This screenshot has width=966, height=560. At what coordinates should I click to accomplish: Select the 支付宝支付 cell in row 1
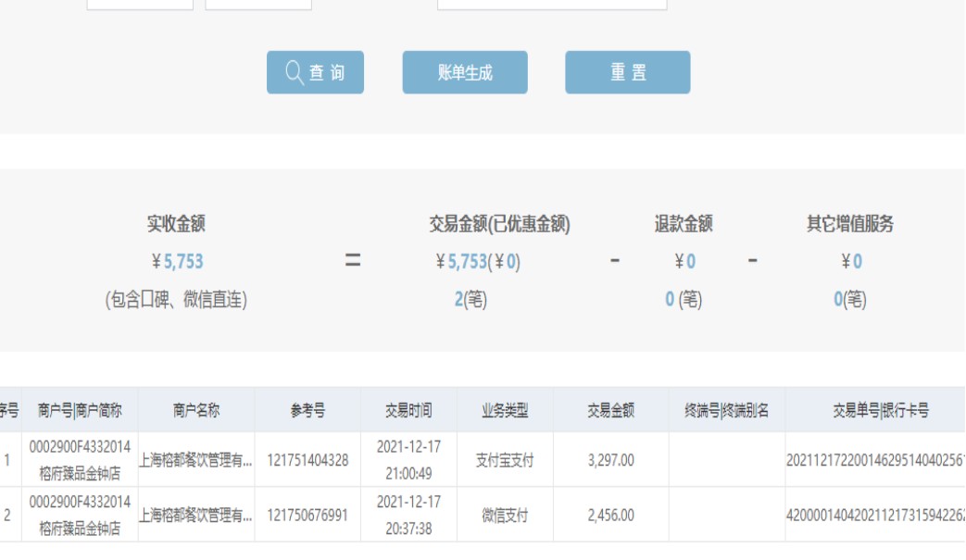[505, 460]
